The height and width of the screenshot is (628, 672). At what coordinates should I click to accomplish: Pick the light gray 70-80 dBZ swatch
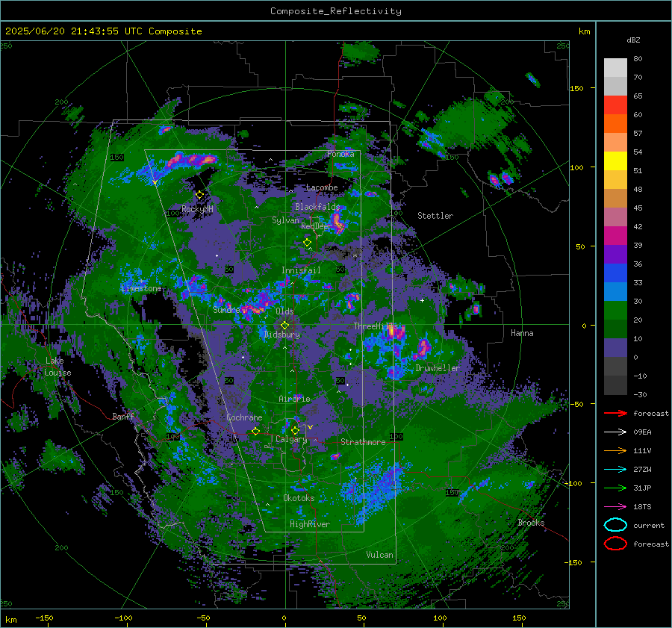(615, 68)
